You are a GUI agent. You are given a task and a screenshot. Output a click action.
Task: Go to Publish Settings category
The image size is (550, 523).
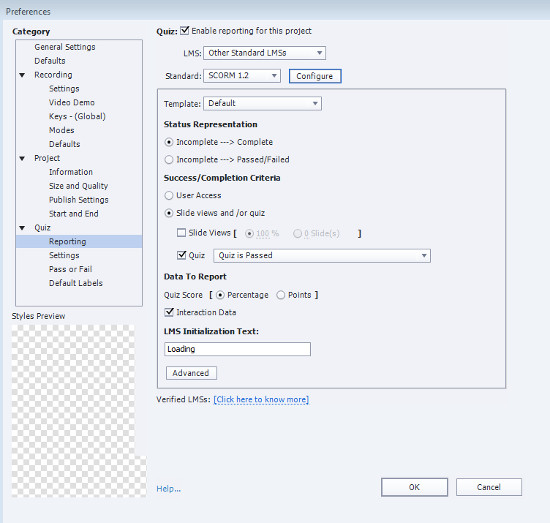79,200
